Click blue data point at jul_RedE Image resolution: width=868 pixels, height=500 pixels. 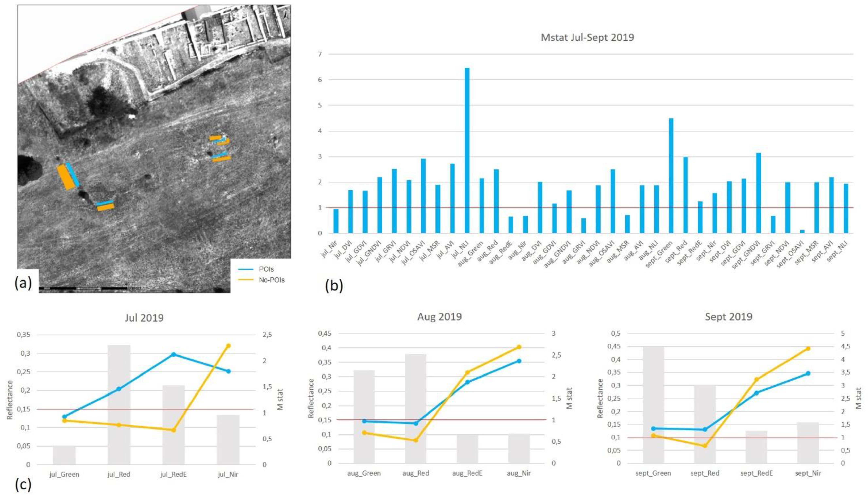pyautogui.click(x=174, y=354)
